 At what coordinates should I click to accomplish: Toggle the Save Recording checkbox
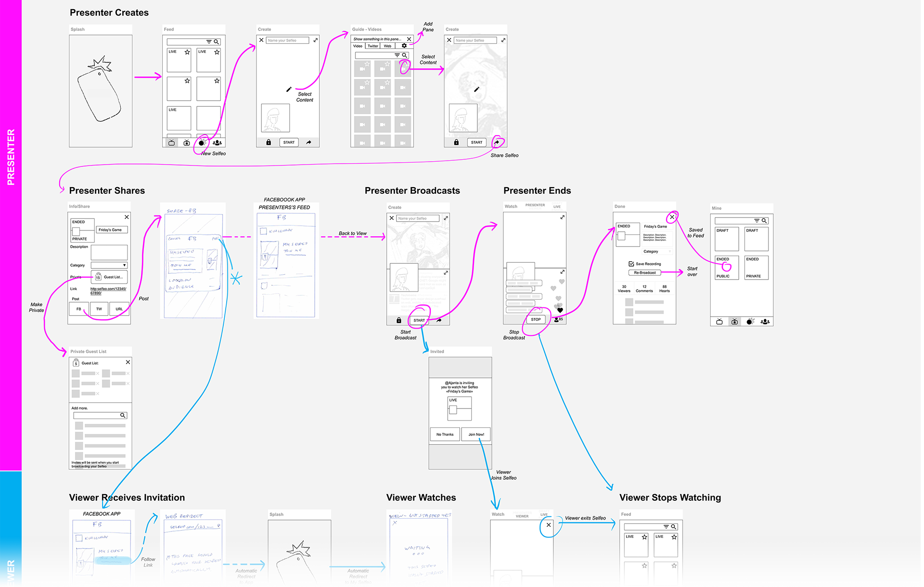coord(631,264)
